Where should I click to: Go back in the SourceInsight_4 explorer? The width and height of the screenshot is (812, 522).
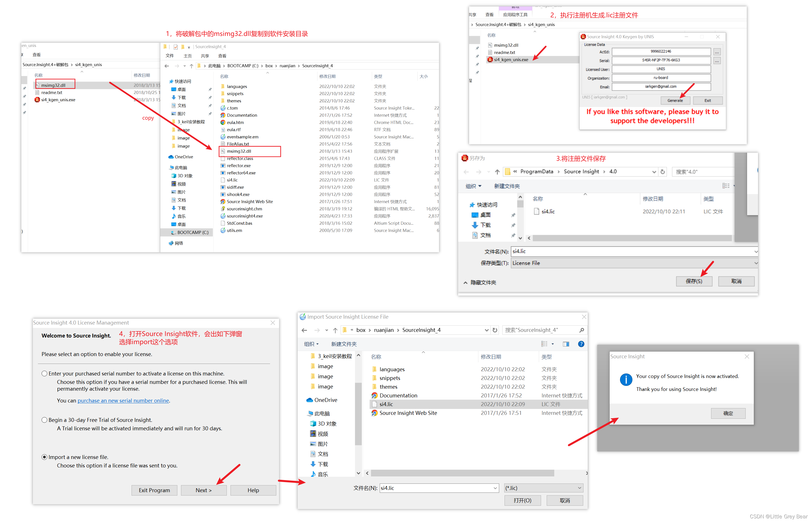click(167, 66)
